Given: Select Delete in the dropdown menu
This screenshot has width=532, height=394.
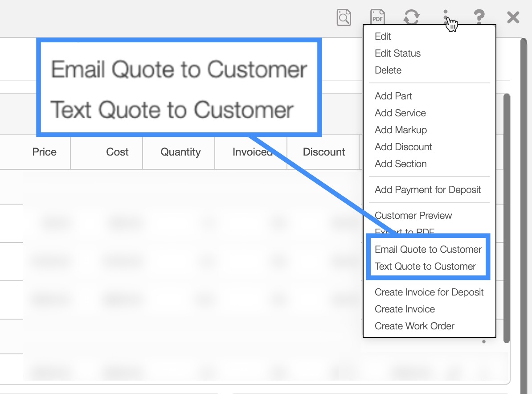Looking at the screenshot, I should (x=388, y=70).
